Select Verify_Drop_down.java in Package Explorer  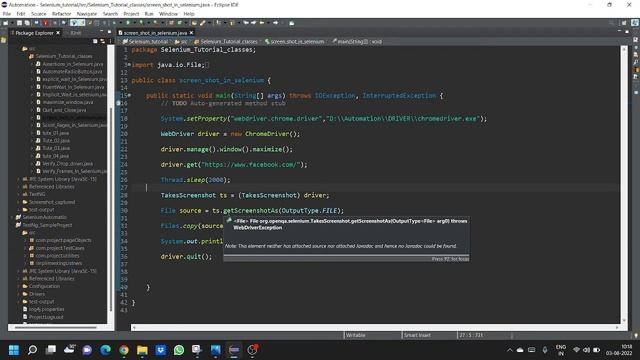pos(67,163)
